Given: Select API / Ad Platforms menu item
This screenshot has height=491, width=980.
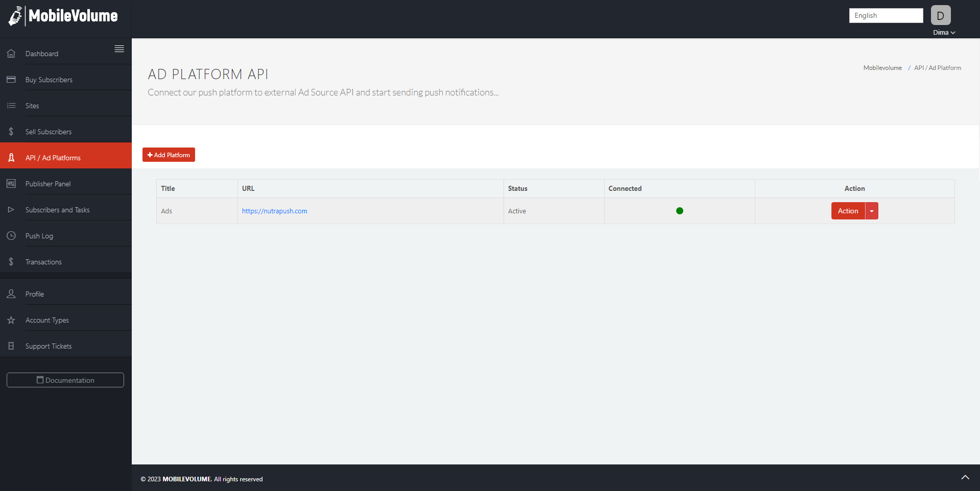Looking at the screenshot, I should point(53,157).
